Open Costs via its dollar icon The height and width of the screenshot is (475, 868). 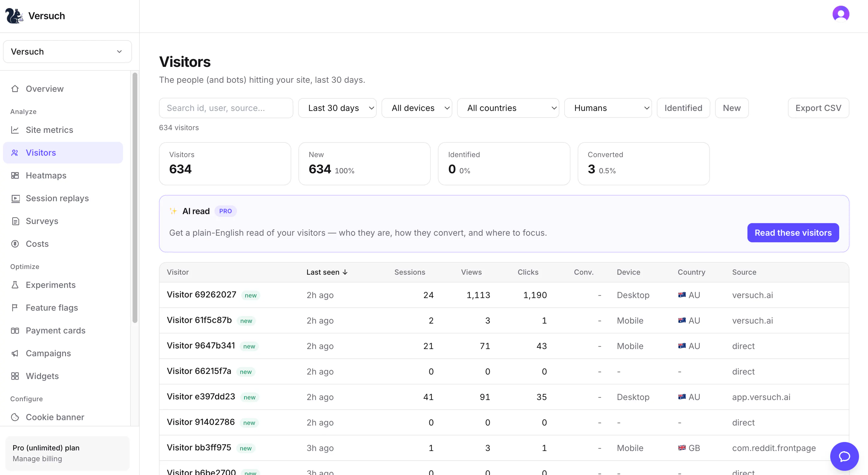point(15,244)
